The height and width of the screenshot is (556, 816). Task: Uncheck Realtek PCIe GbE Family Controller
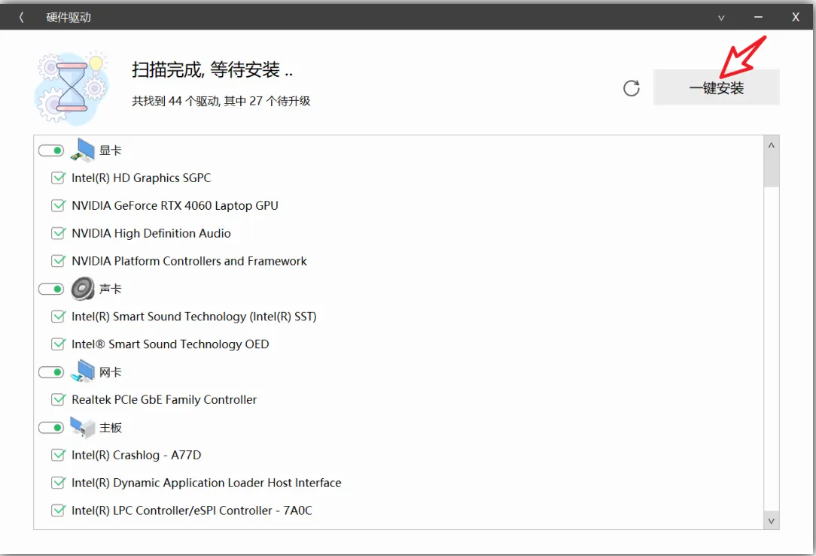[x=58, y=400]
